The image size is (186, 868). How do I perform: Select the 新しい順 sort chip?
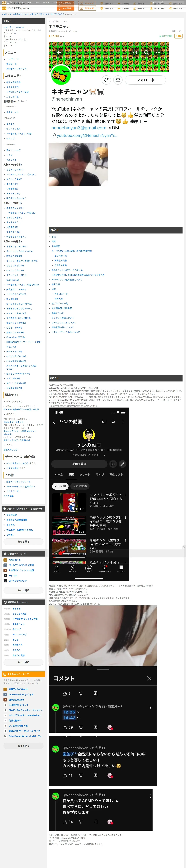pyautogui.click(x=60, y=486)
